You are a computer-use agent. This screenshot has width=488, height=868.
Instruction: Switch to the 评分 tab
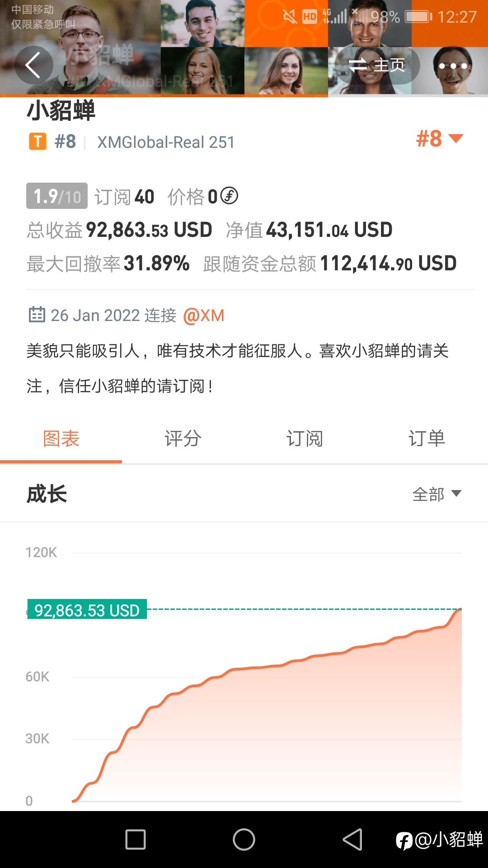(183, 439)
